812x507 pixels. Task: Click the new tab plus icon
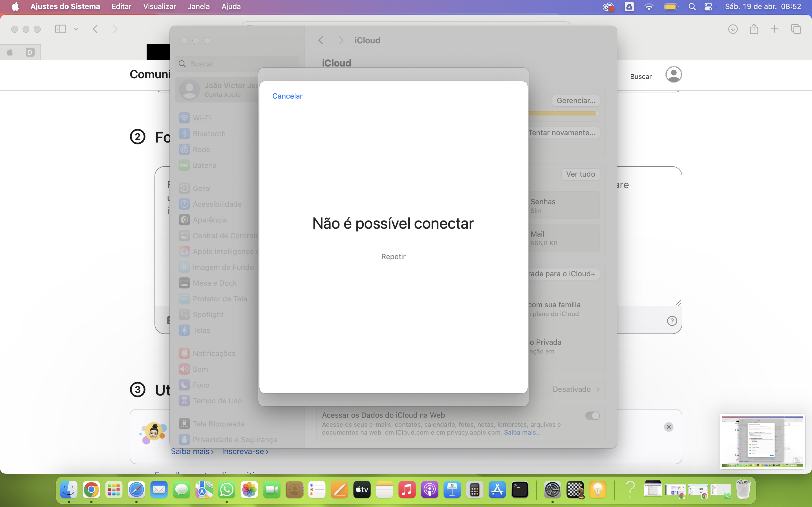click(x=775, y=29)
